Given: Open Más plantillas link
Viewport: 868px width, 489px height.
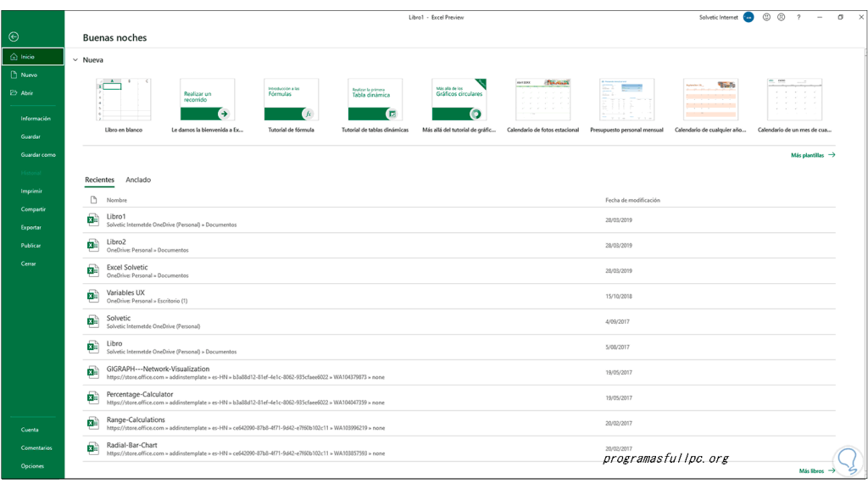Looking at the screenshot, I should pyautogui.click(x=812, y=155).
